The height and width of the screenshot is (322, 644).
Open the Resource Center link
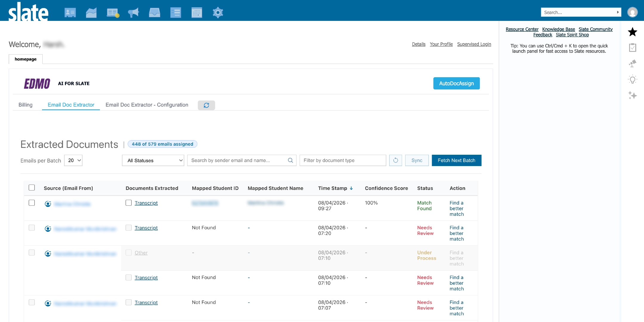pos(522,29)
